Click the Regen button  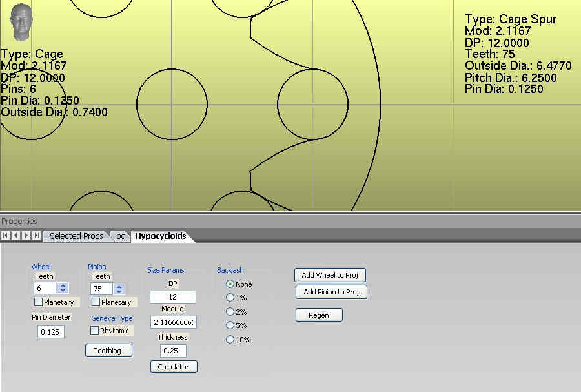click(319, 315)
